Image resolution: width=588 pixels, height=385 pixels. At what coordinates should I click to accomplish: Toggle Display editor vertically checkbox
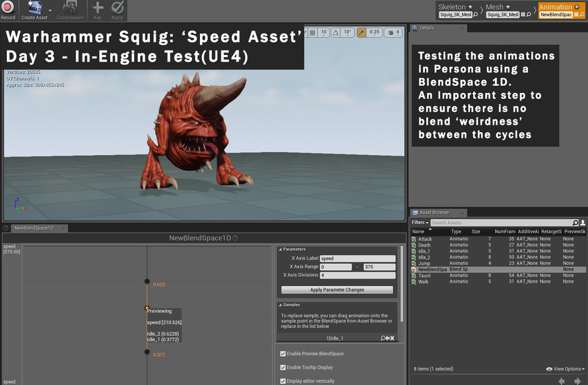click(283, 381)
